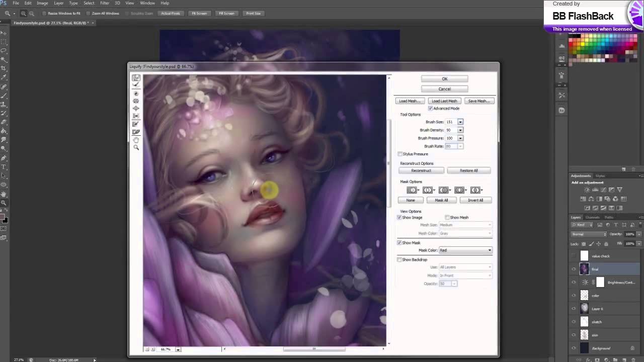Open the Brush Density dropdown arrow

(460, 130)
